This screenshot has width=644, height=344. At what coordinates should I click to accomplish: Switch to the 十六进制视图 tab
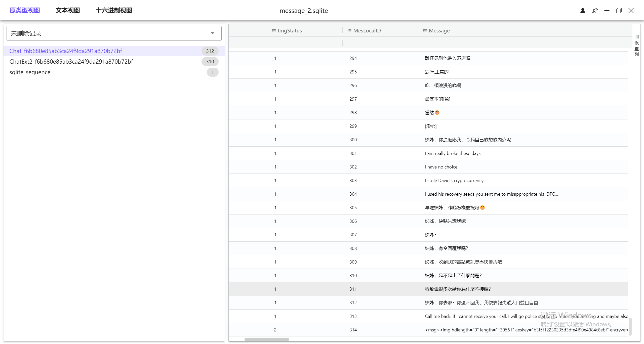(114, 10)
